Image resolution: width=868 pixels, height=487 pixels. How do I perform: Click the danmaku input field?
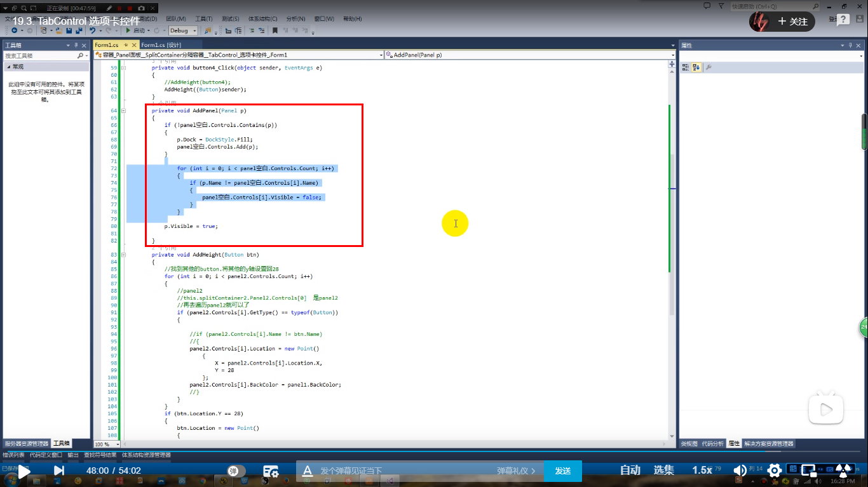click(381, 471)
